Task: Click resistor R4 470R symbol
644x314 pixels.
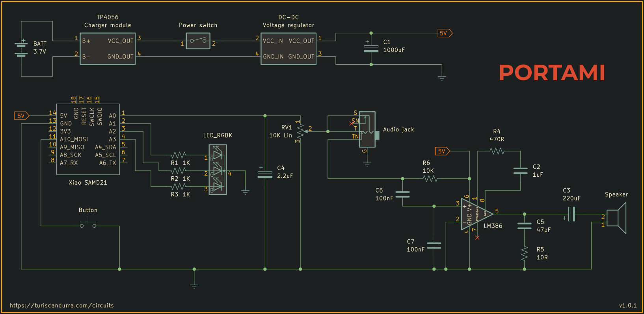Action: click(497, 151)
